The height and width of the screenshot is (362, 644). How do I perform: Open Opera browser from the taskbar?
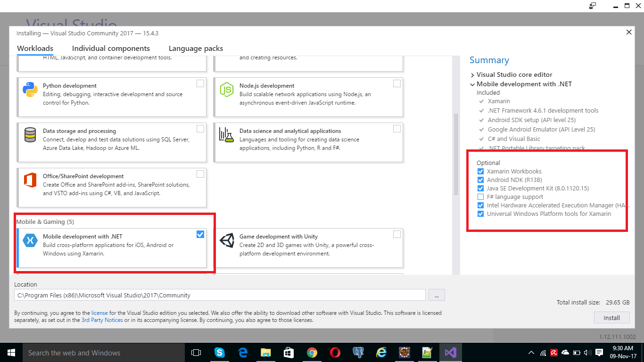click(x=335, y=353)
